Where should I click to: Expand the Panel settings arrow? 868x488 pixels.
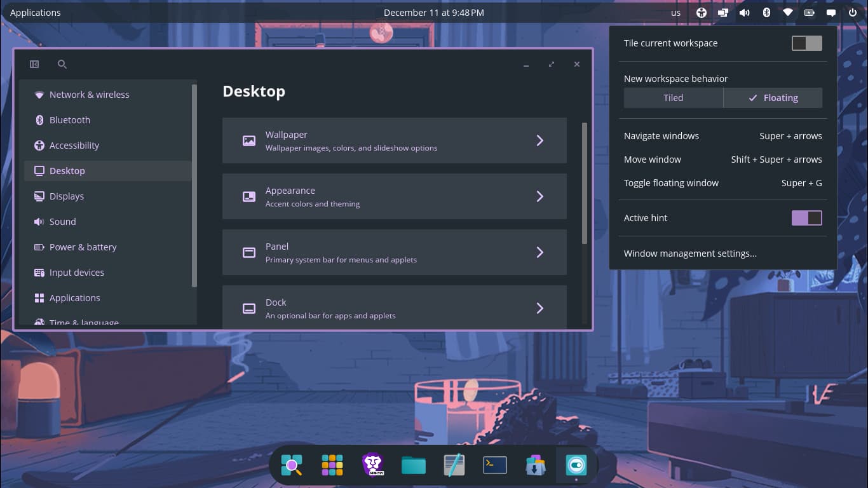click(539, 252)
